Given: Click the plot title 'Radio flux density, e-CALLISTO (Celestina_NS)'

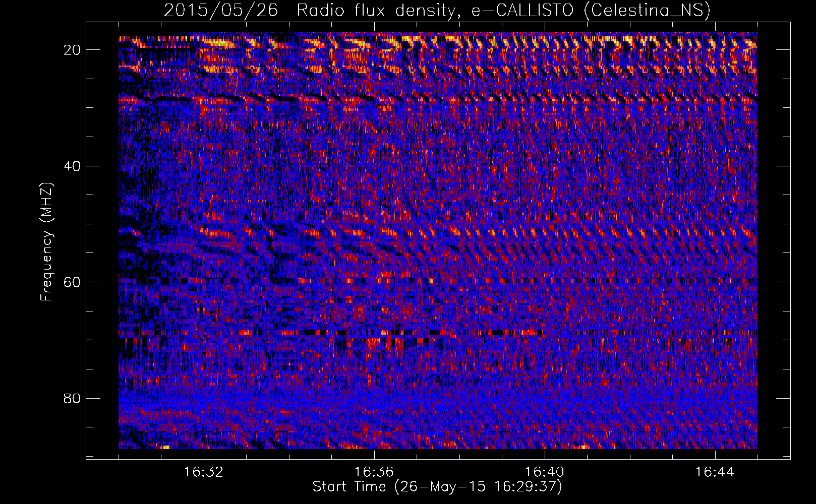Looking at the screenshot, I should pos(504,11).
